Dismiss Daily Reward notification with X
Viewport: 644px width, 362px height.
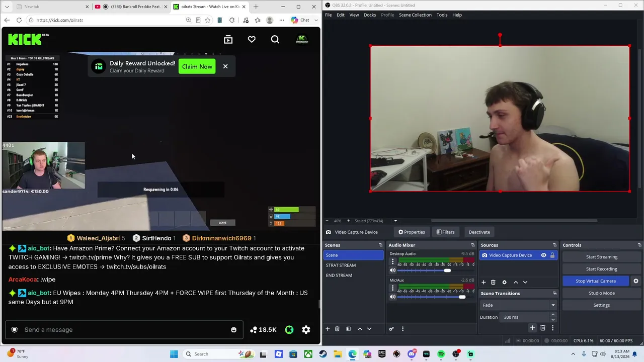[225, 66]
